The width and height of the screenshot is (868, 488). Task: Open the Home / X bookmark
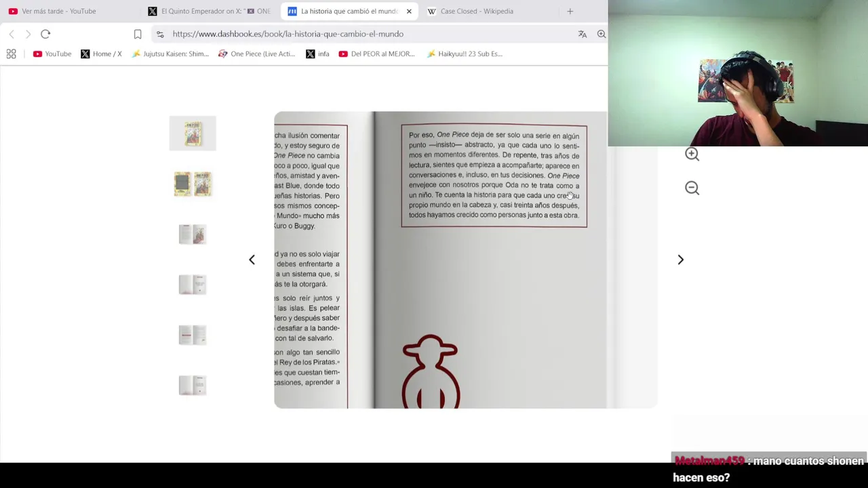pos(101,54)
